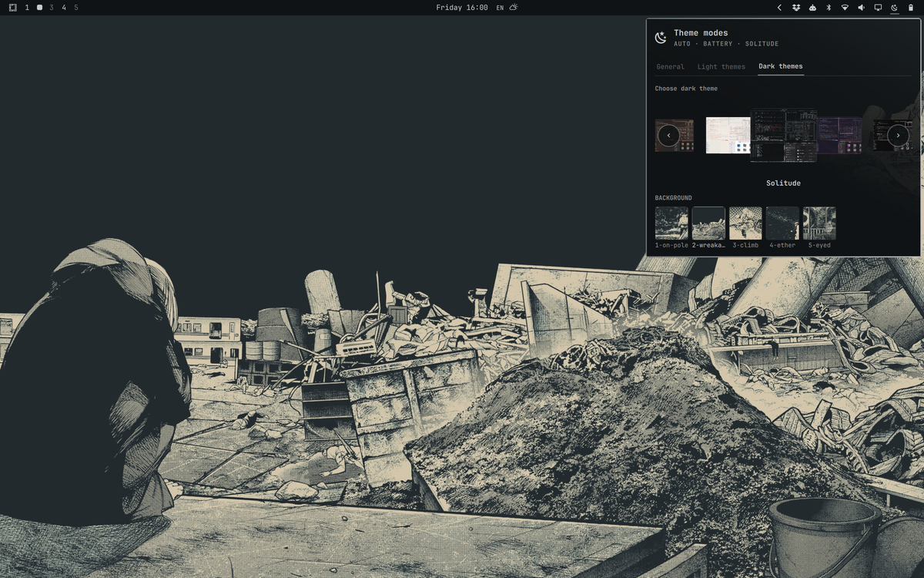
Task: Click the Theme modes panel title
Action: tap(701, 33)
